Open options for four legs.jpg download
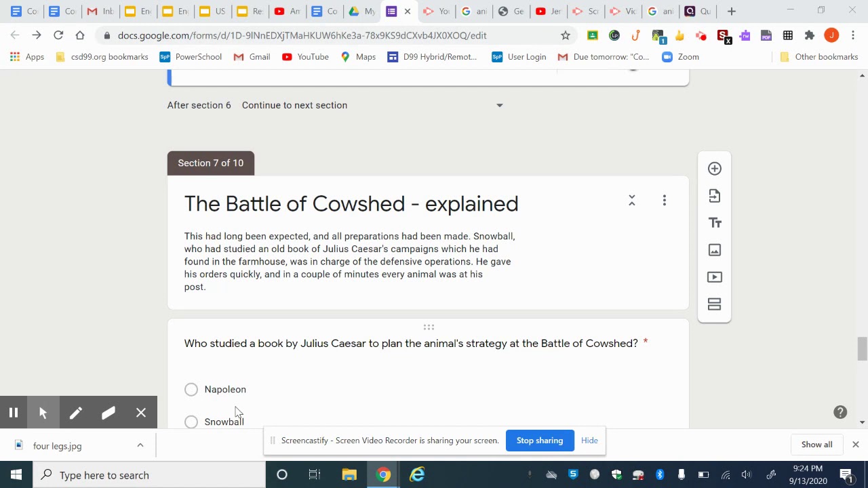This screenshot has height=488, width=868. (x=140, y=445)
